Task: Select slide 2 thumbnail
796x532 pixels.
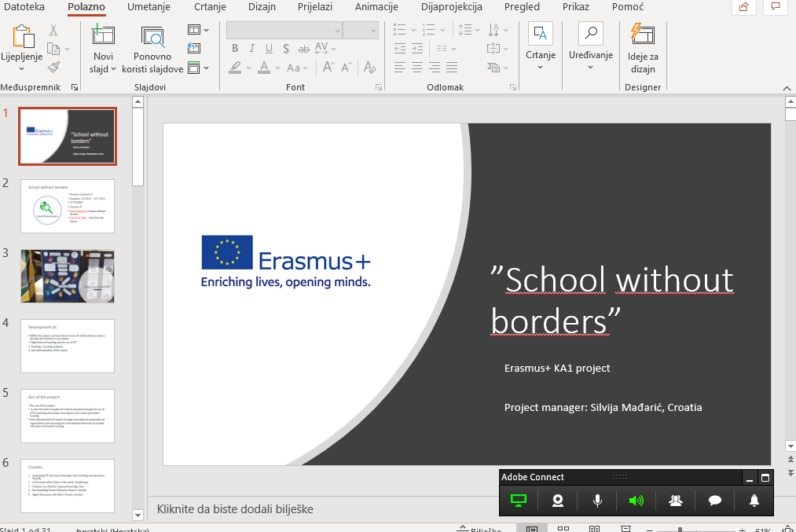Action: (68, 206)
